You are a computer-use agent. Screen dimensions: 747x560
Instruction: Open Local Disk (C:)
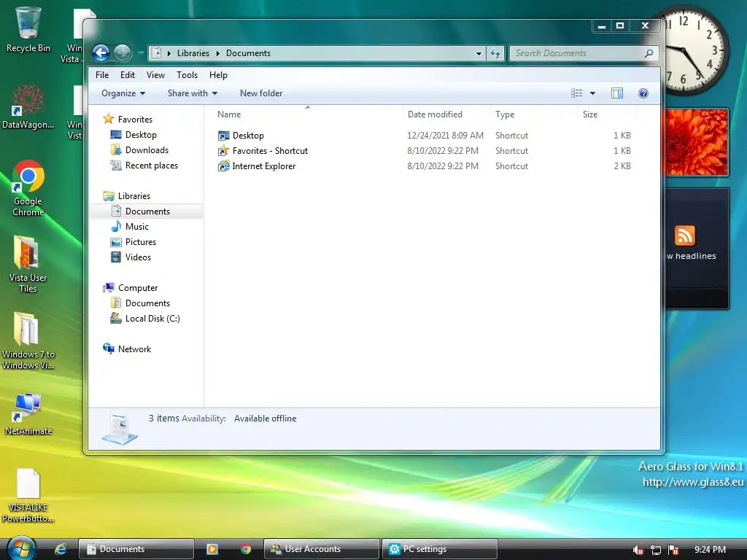(145, 318)
